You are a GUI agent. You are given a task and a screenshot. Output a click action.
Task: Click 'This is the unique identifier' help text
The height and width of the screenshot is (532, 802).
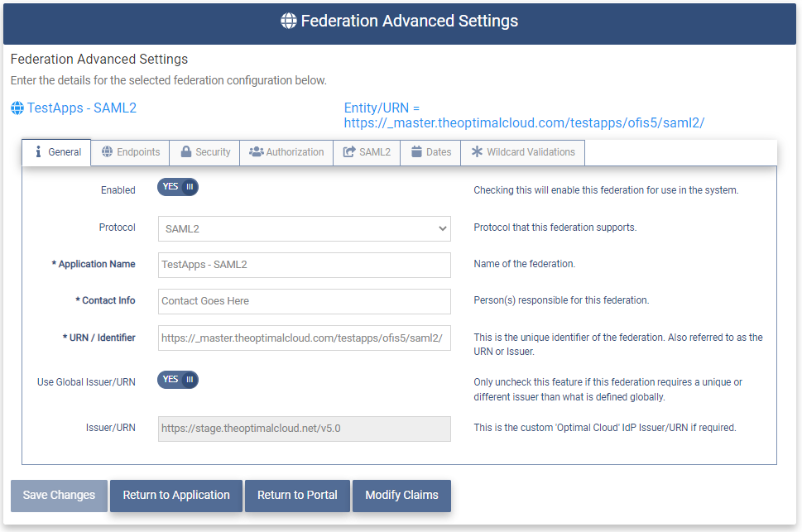618,344
